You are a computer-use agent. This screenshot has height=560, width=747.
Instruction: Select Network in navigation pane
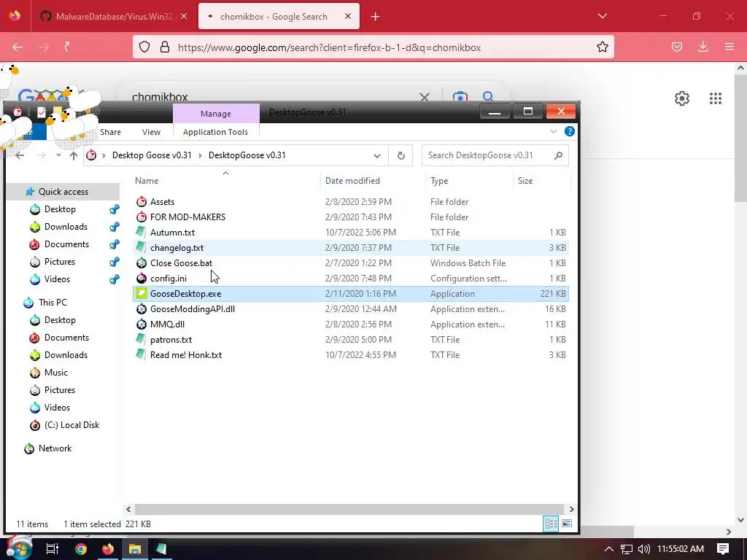(55, 448)
